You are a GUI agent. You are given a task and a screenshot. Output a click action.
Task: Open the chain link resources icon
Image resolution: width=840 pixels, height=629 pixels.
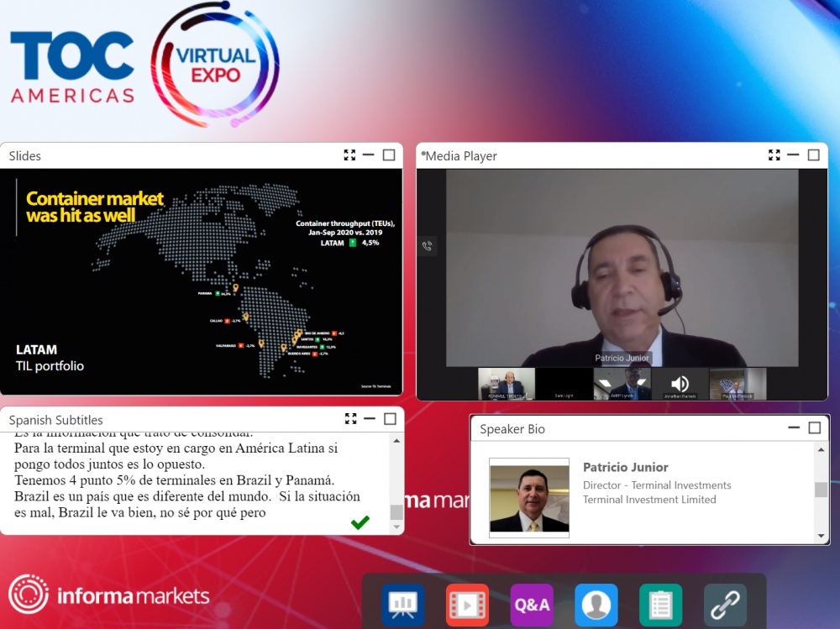(725, 605)
